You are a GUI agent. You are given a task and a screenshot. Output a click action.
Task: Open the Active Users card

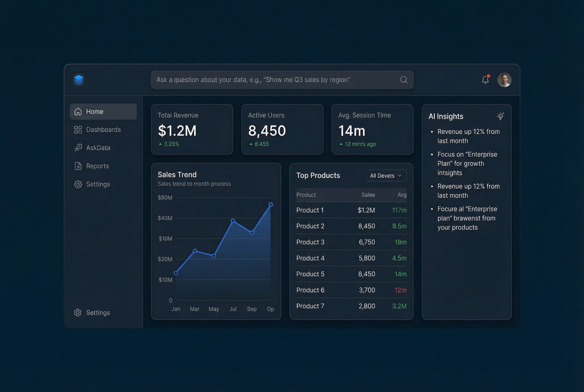[282, 129]
